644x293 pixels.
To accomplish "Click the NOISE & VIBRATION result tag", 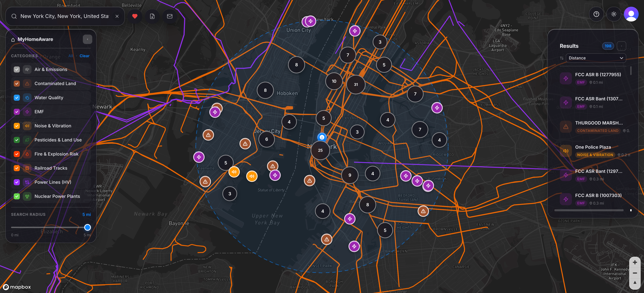I will click(595, 155).
